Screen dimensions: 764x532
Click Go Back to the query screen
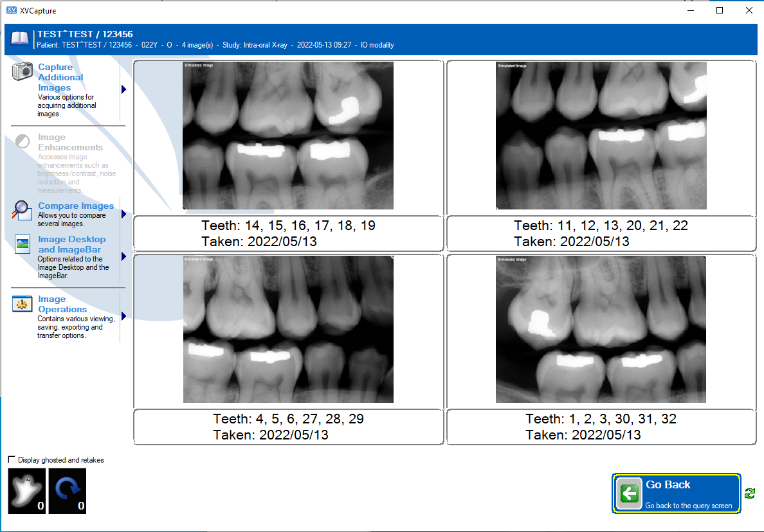point(677,493)
